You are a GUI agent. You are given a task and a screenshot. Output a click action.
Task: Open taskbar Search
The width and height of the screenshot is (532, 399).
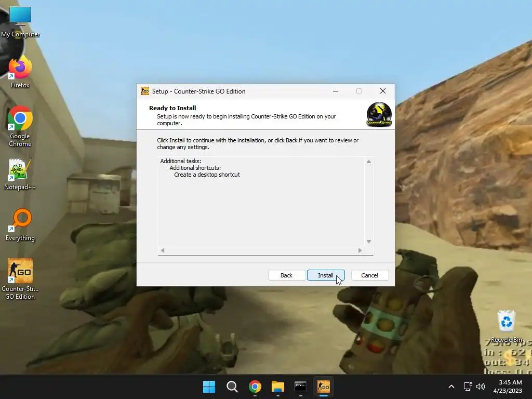tap(232, 387)
